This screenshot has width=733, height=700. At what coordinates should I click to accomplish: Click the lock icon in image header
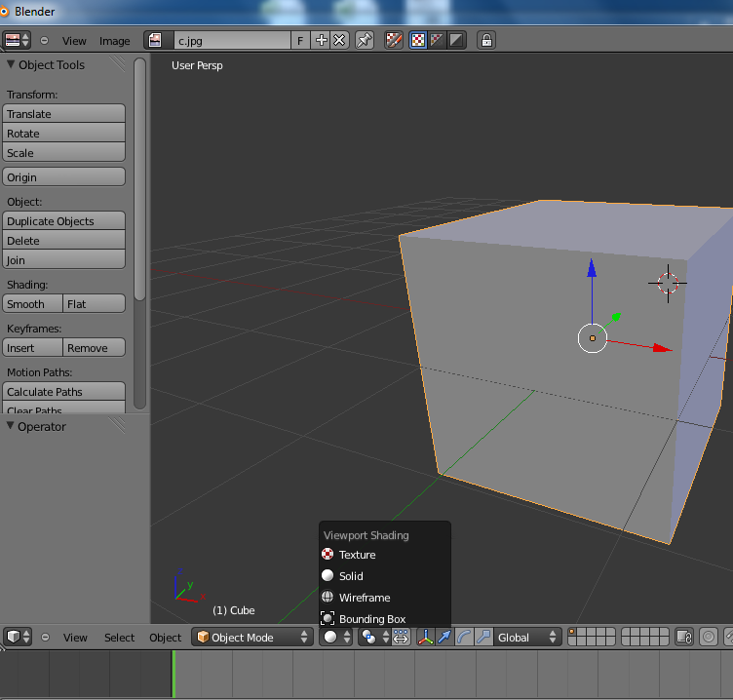pos(485,40)
